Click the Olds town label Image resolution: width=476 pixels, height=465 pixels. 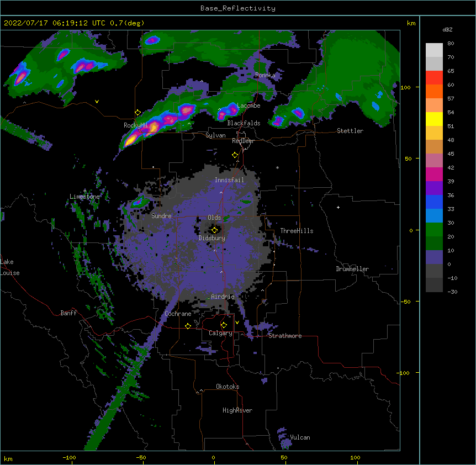tap(214, 218)
